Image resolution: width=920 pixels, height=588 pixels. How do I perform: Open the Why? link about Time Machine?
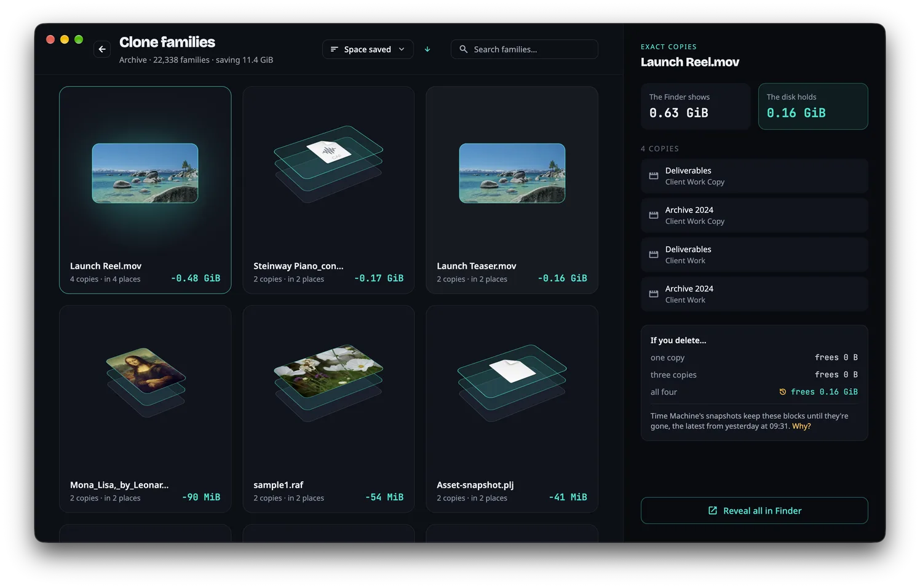[801, 426]
